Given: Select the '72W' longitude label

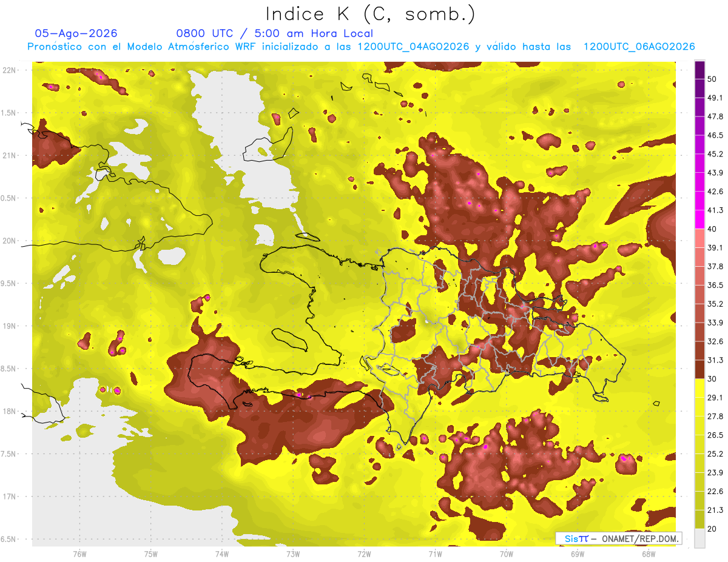Looking at the screenshot, I should (364, 554).
